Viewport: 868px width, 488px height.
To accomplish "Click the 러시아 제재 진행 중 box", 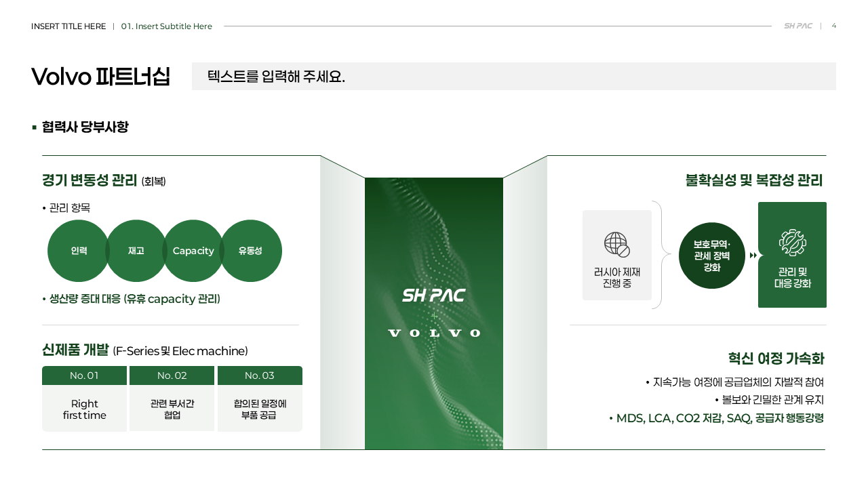I will 617,255.
